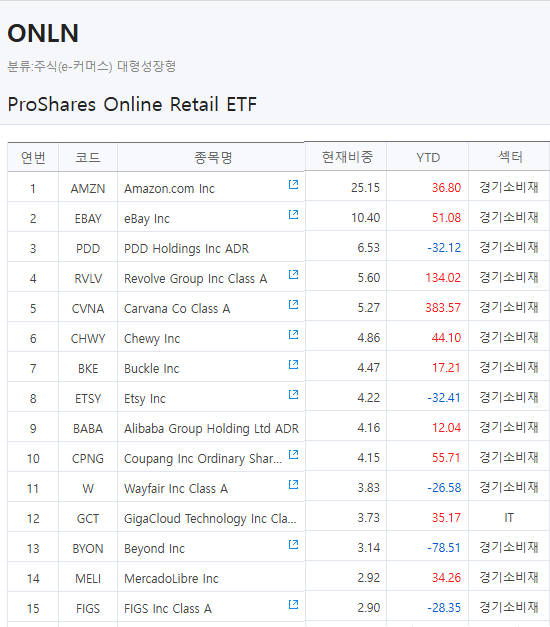Select PDD Holdings Inc ADR stock name

186,248
